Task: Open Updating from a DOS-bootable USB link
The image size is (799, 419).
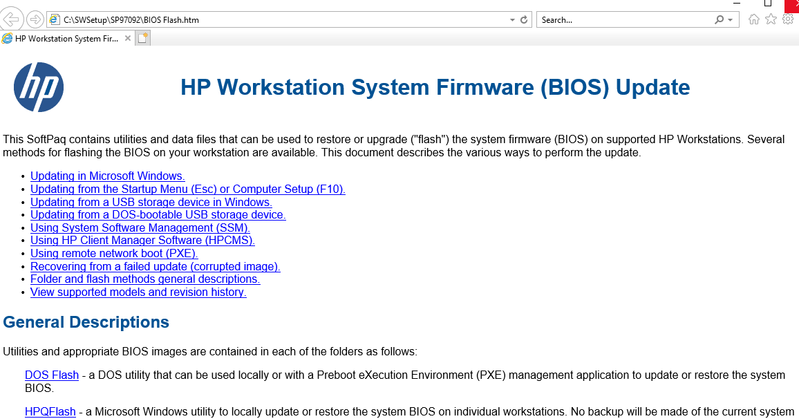Action: pos(158,215)
